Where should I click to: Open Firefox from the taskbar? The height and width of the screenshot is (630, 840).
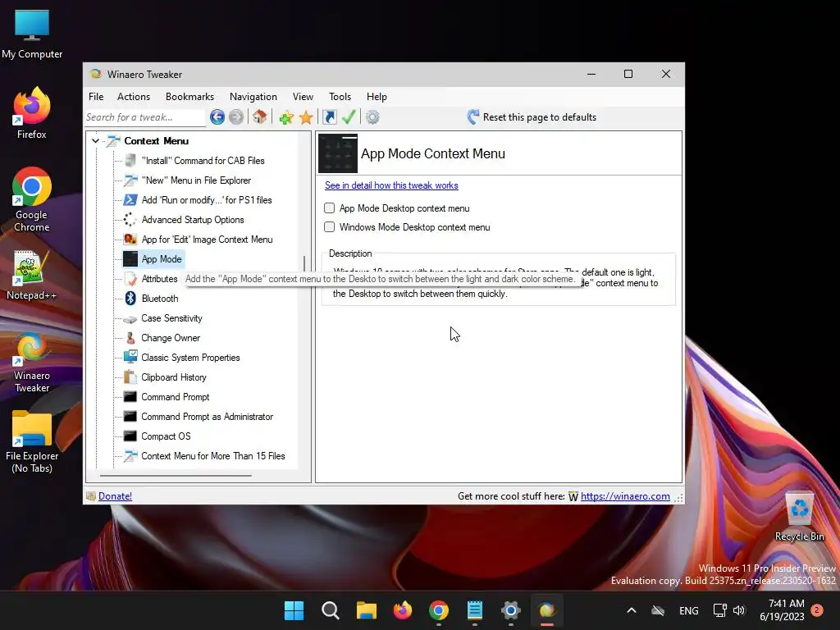402,610
